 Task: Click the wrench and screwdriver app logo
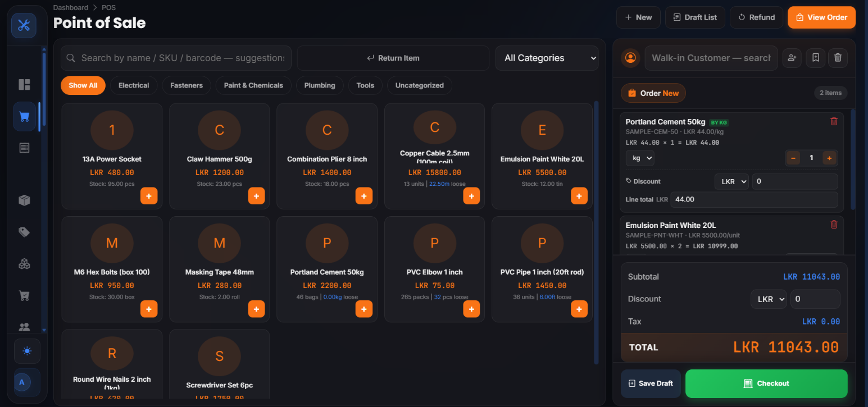24,25
